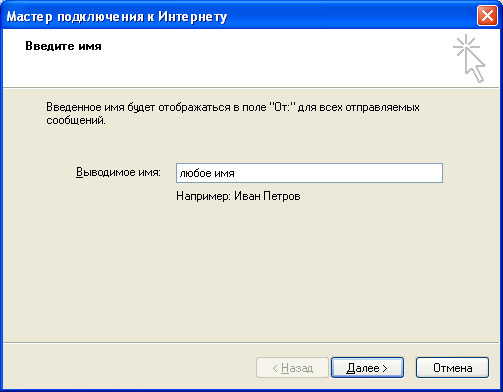Focus the Выводимое имя text field
Image resolution: width=503 pixels, height=392 pixels.
309,173
